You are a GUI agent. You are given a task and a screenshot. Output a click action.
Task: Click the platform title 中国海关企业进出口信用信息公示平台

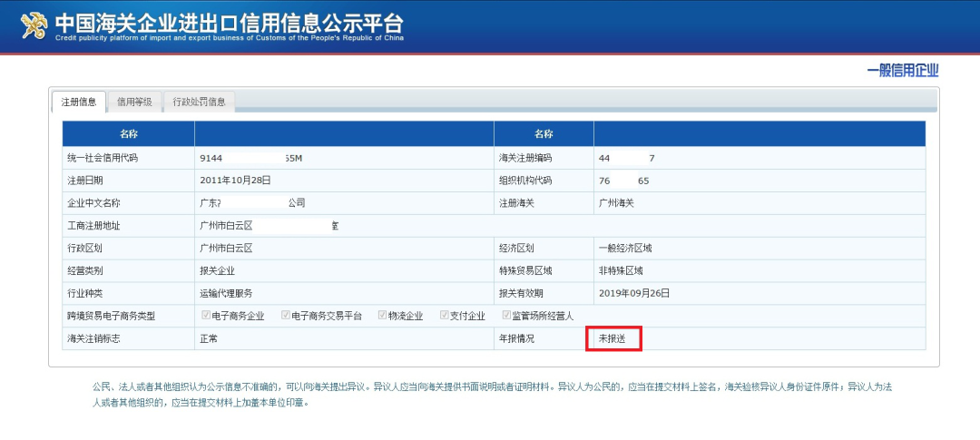click(230, 23)
